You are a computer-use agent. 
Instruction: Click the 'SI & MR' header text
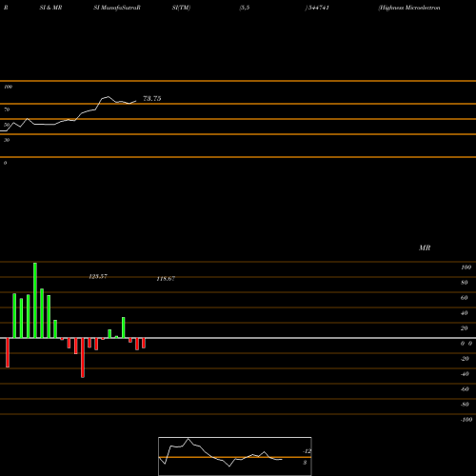point(50,8)
